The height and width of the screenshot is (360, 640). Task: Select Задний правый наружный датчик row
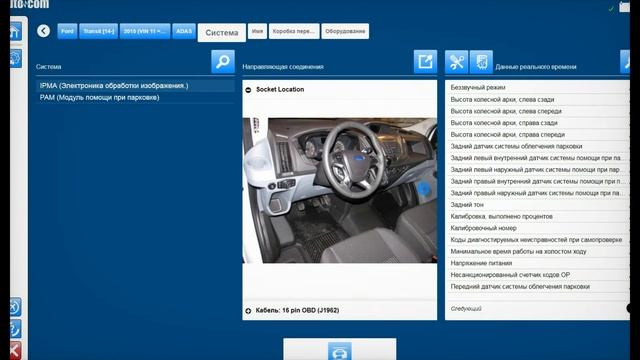(537, 193)
